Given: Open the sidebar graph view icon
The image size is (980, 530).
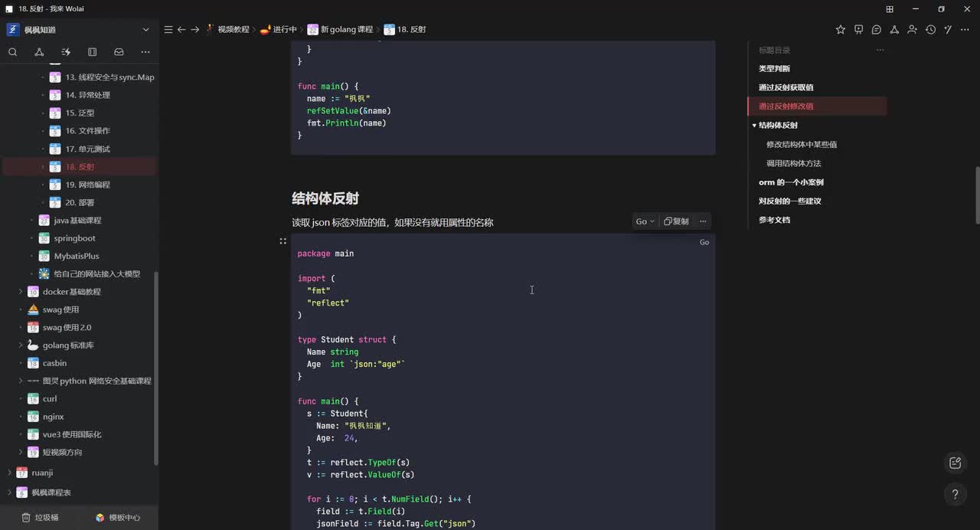Looking at the screenshot, I should click(x=39, y=52).
